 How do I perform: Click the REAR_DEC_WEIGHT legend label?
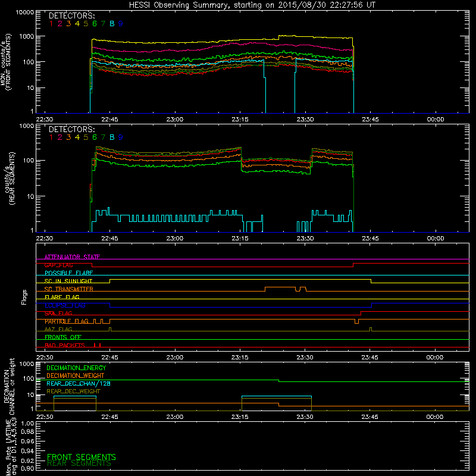(73, 392)
